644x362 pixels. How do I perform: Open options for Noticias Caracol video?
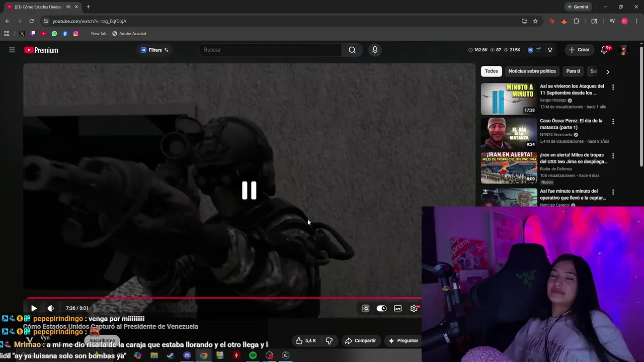tap(613, 192)
